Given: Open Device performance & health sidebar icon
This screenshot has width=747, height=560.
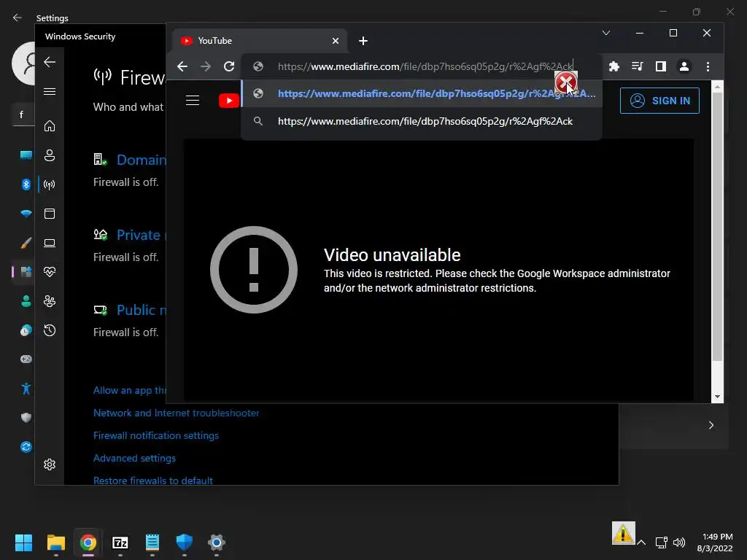Looking at the screenshot, I should click(x=50, y=272).
